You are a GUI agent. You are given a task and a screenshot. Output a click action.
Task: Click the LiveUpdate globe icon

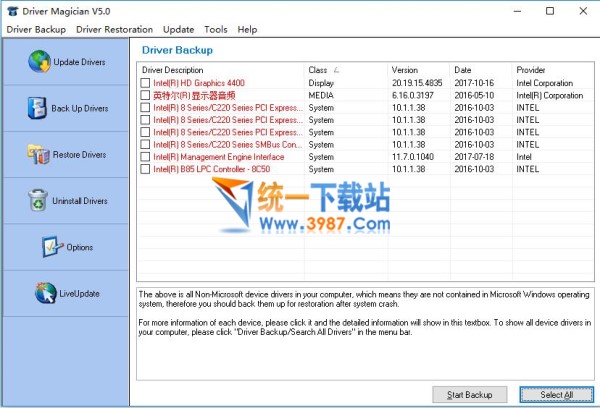(45, 293)
